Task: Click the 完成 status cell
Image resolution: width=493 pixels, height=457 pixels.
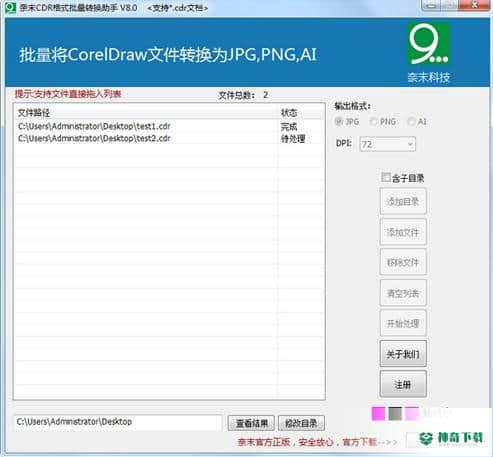Action: coord(289,127)
